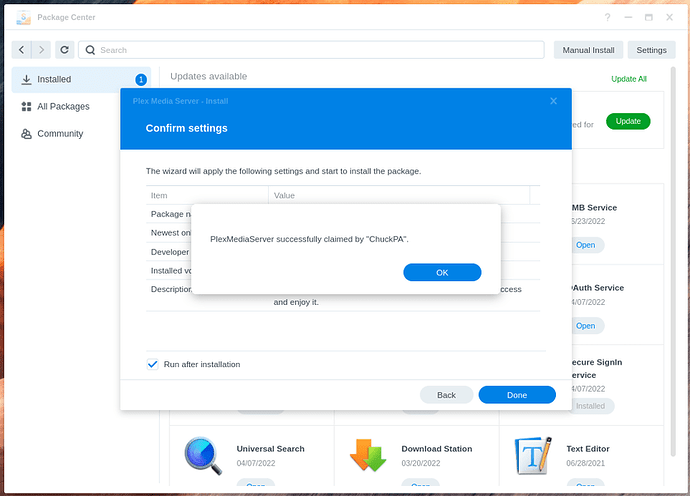
Task: Close the Plex Media Server install wizard
Action: (x=553, y=101)
